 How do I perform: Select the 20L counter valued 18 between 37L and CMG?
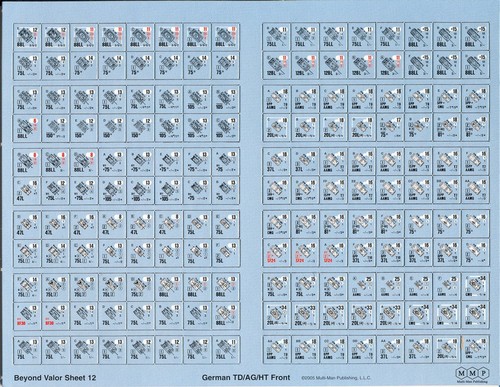447,350
